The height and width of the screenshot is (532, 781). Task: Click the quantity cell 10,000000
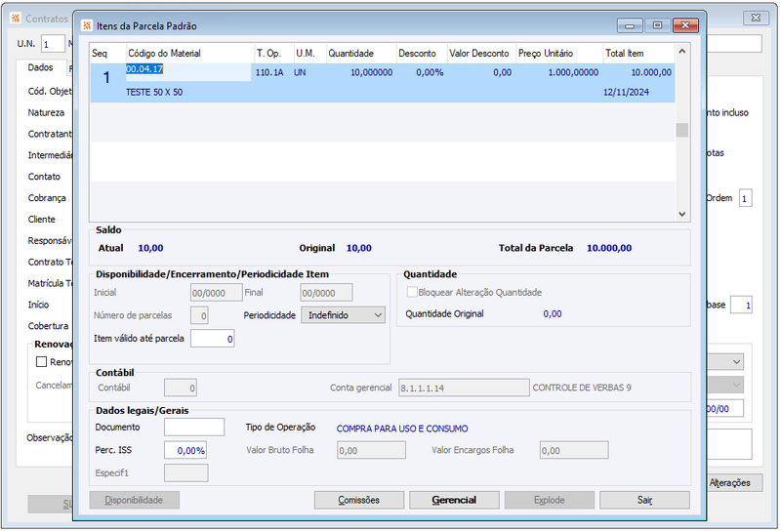(372, 73)
